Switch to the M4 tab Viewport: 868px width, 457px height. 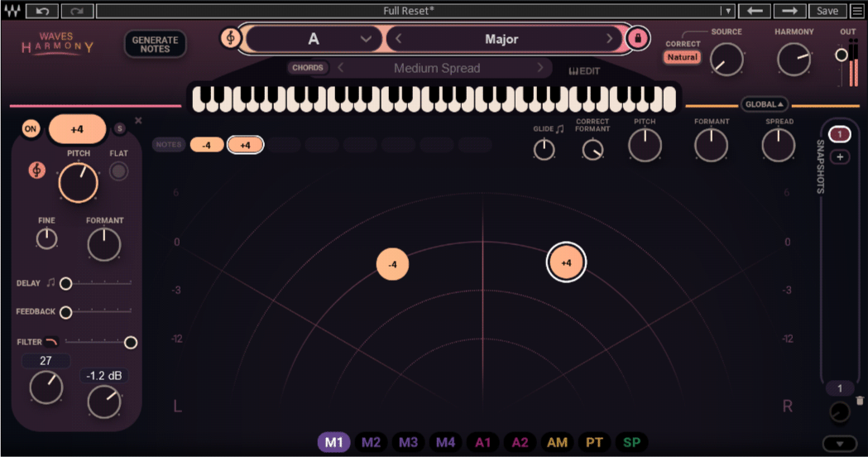point(445,442)
